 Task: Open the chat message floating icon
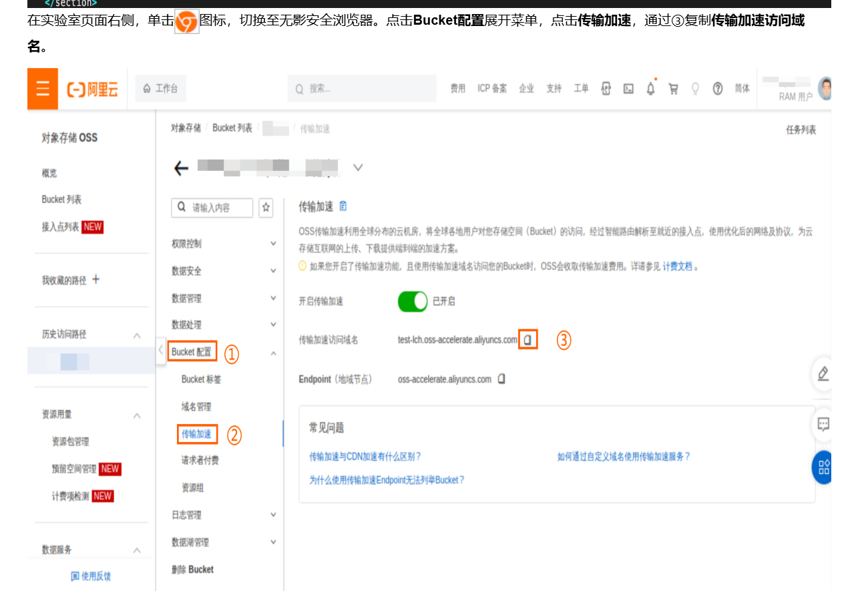[823, 424]
